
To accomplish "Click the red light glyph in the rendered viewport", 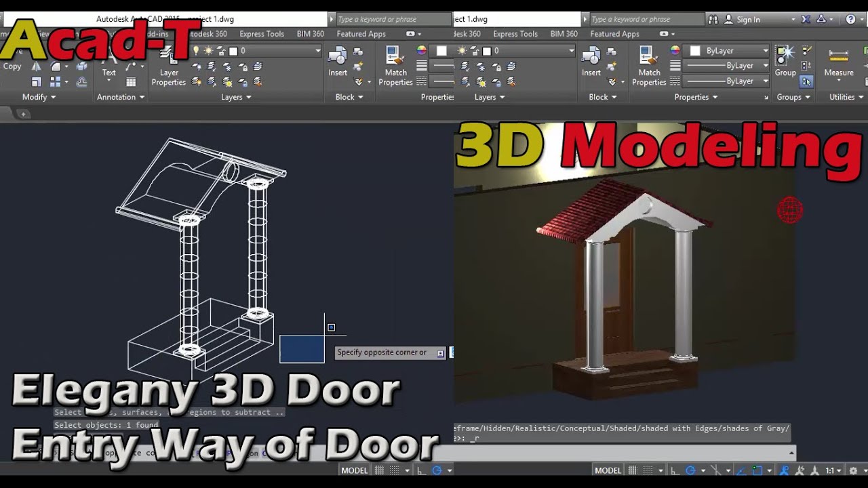I will [x=790, y=210].
